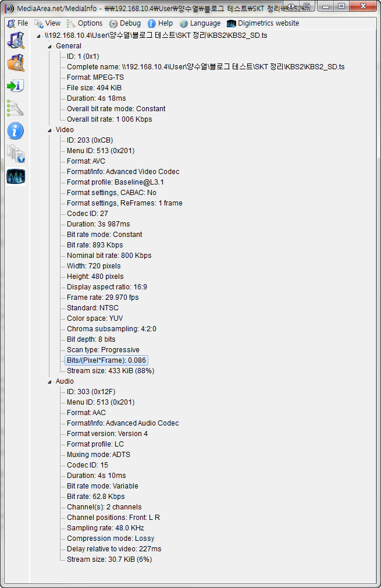
Task: Collapse the Audio section
Action: [x=49, y=382]
